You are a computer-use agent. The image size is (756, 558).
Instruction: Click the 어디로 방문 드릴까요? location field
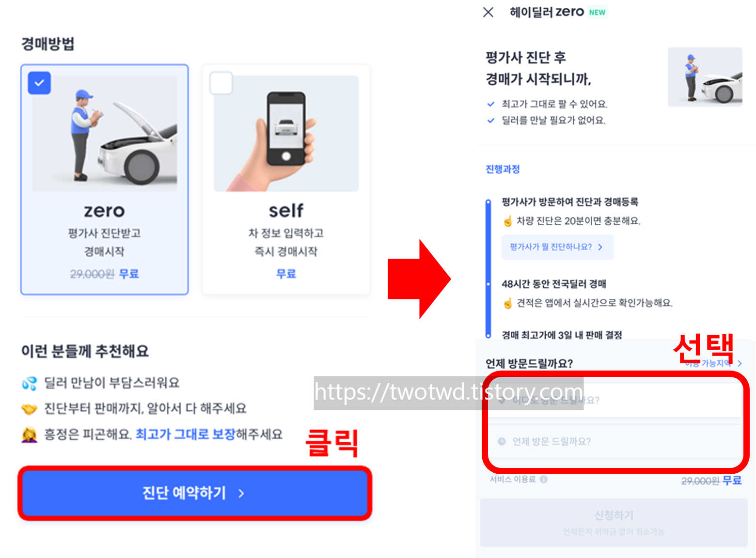point(614,400)
